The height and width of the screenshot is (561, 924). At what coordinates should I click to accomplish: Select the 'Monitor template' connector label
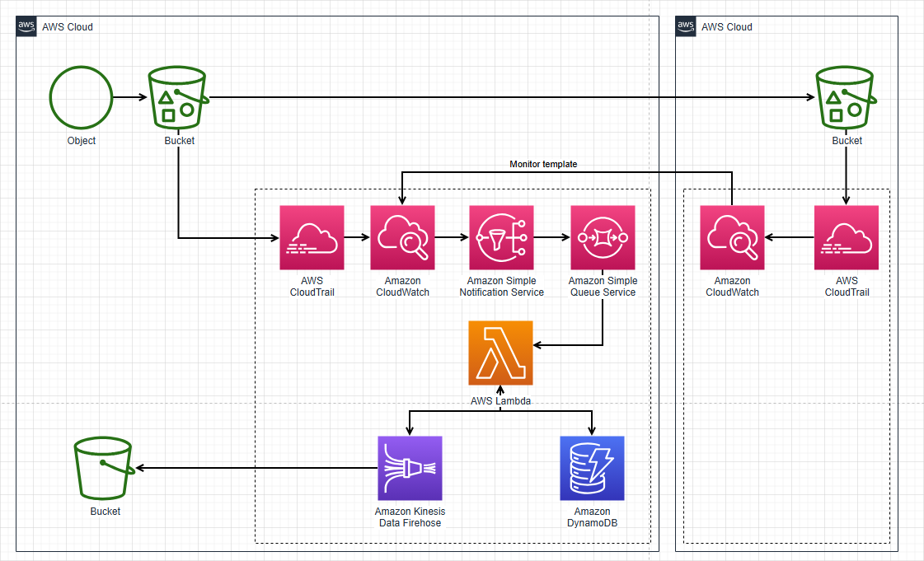[x=543, y=164]
